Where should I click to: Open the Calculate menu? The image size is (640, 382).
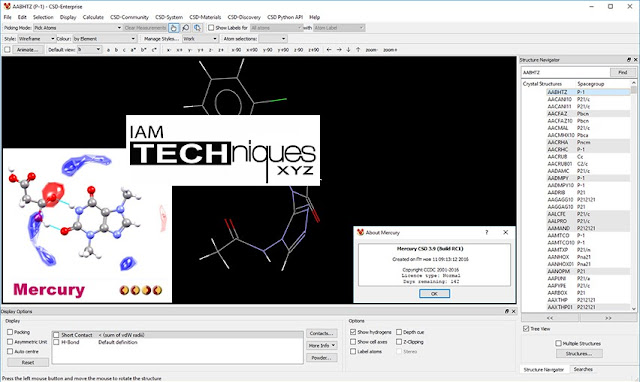pyautogui.click(x=93, y=17)
